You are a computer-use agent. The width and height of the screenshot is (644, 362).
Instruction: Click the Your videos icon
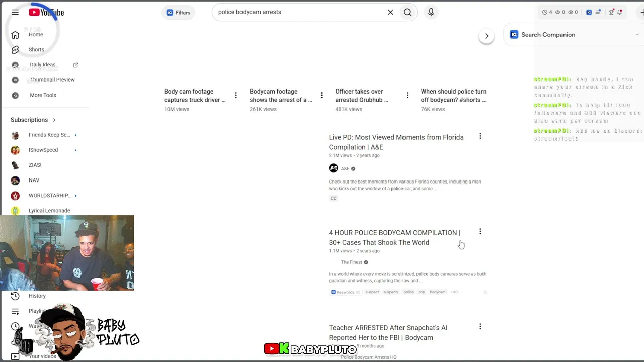tap(15, 356)
